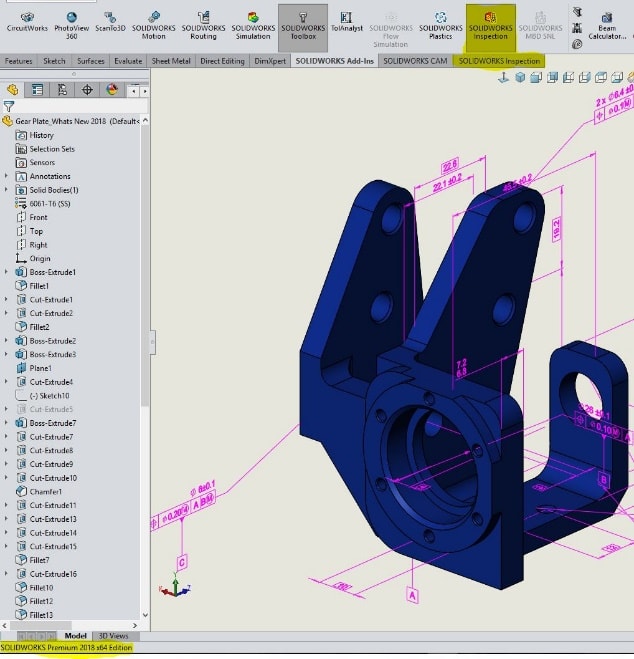
Task: Select the Origin in the tree
Action: click(x=33, y=258)
